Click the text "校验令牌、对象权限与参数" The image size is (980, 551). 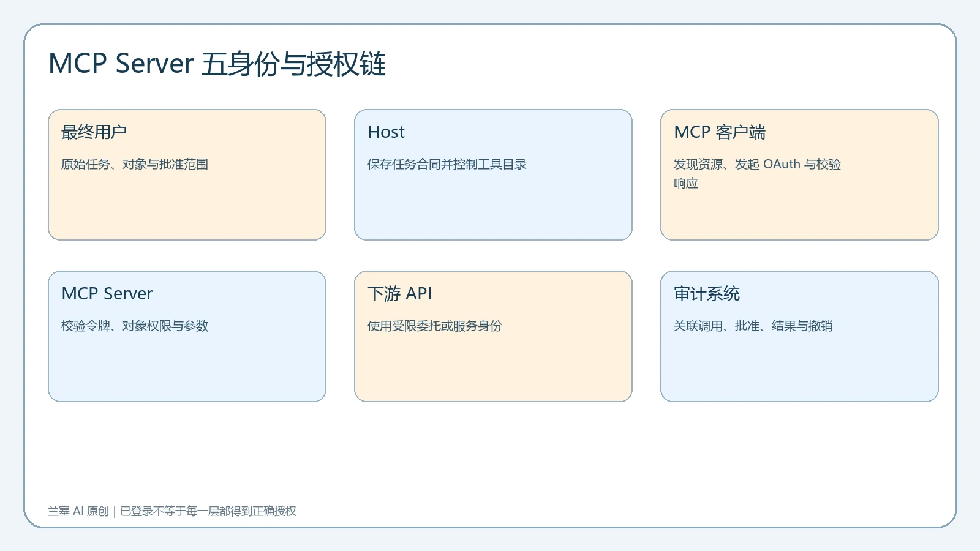pos(135,326)
